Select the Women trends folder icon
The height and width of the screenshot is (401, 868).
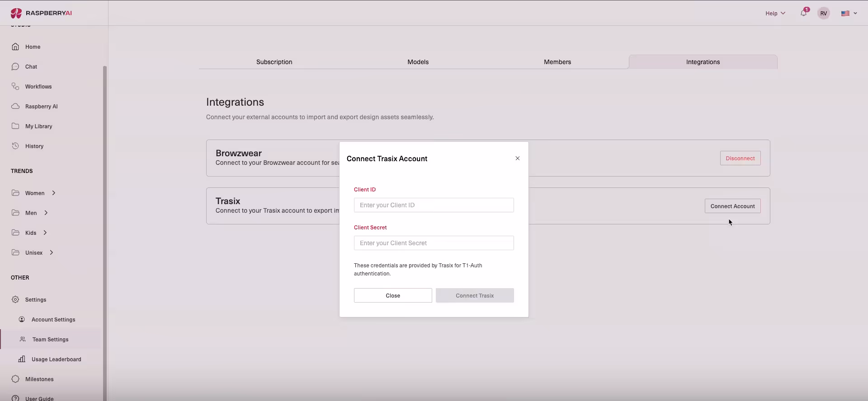[15, 193]
